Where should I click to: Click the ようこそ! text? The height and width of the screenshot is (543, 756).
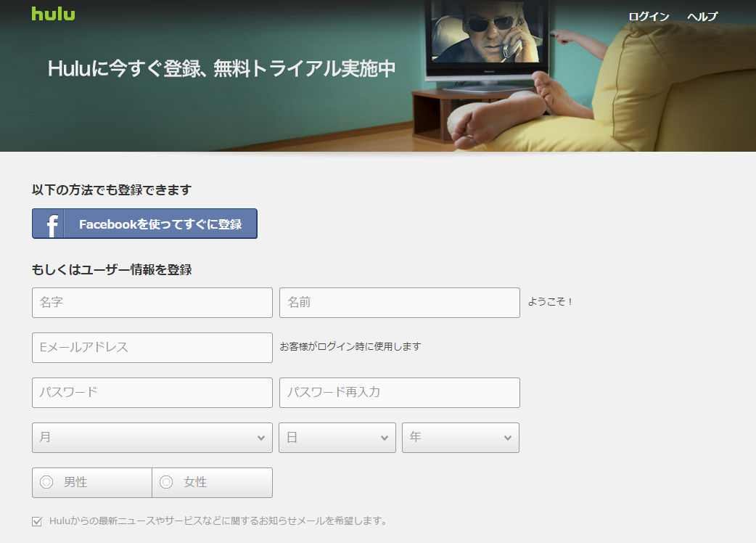550,301
